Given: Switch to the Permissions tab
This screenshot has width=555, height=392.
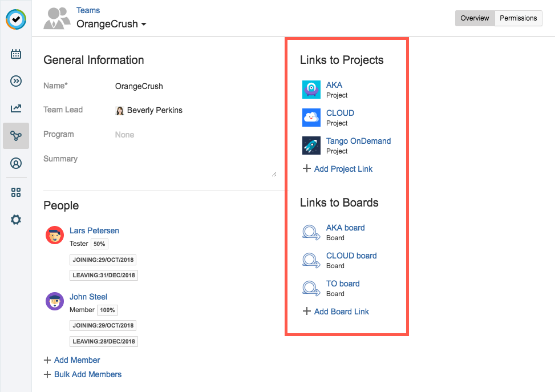Looking at the screenshot, I should coord(518,18).
